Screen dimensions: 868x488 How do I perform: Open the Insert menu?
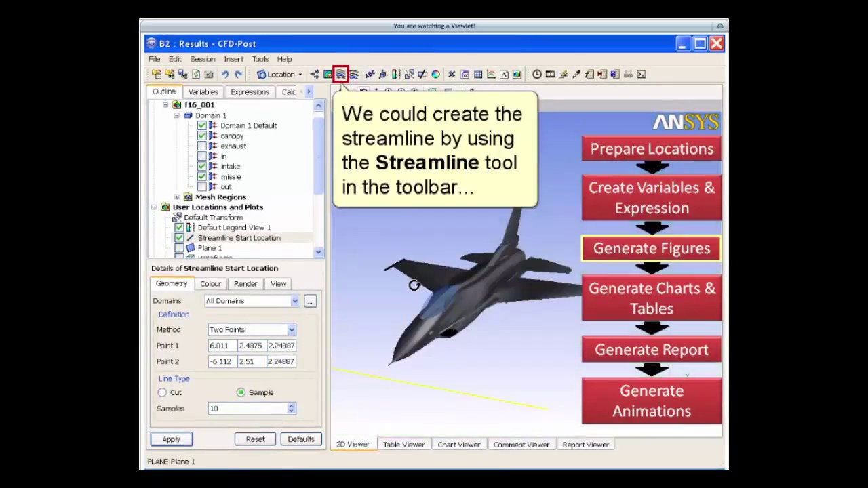pyautogui.click(x=233, y=59)
